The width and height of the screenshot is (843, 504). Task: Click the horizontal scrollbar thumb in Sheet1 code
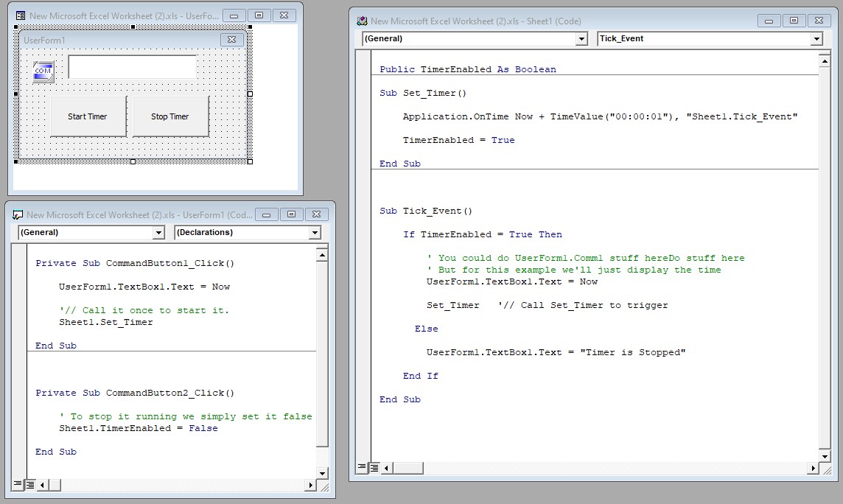pos(407,468)
